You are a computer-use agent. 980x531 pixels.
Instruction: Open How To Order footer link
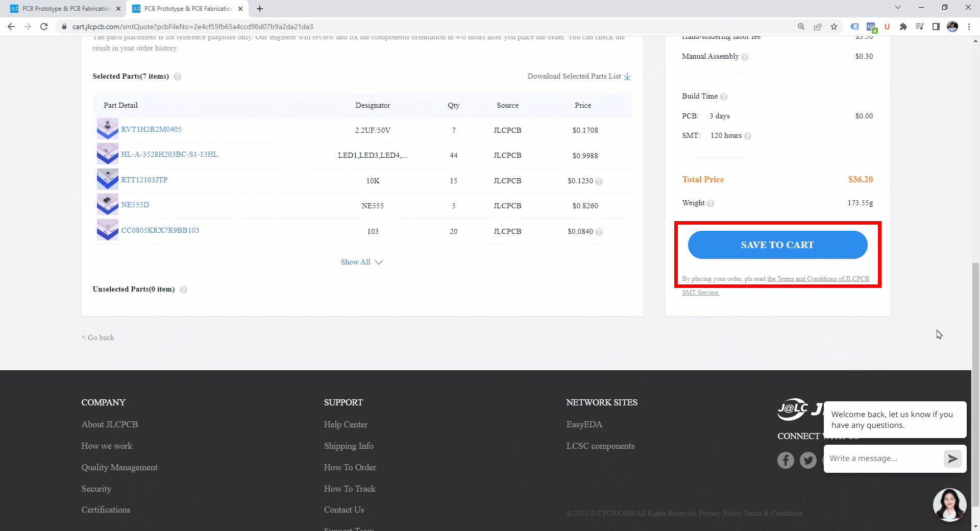350,467
